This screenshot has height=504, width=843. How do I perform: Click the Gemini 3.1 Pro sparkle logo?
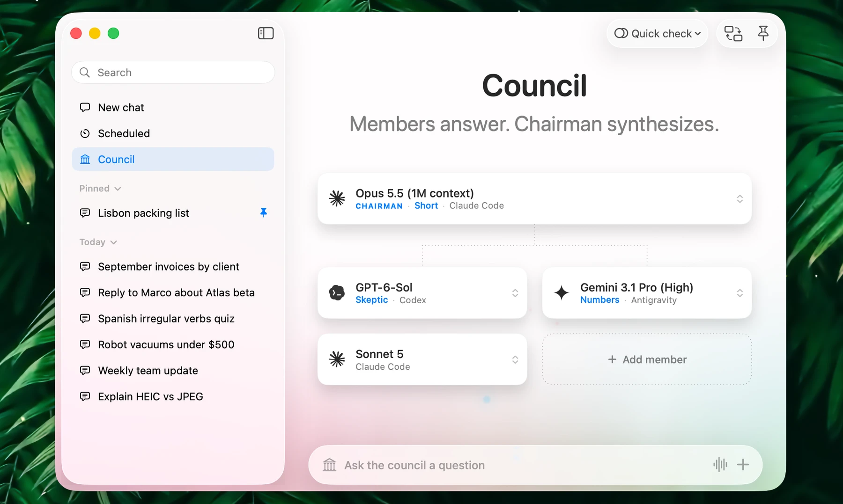[x=562, y=293]
